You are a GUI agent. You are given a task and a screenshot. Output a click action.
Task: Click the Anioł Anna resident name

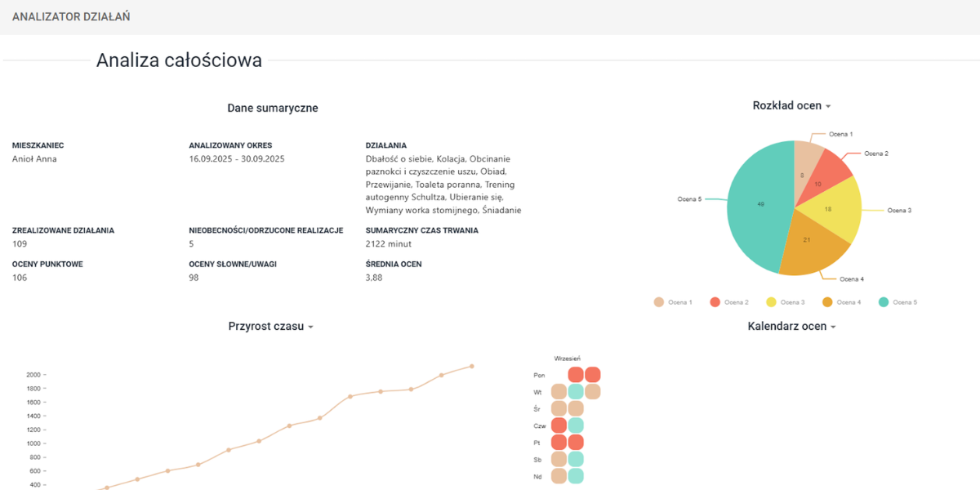pyautogui.click(x=34, y=159)
